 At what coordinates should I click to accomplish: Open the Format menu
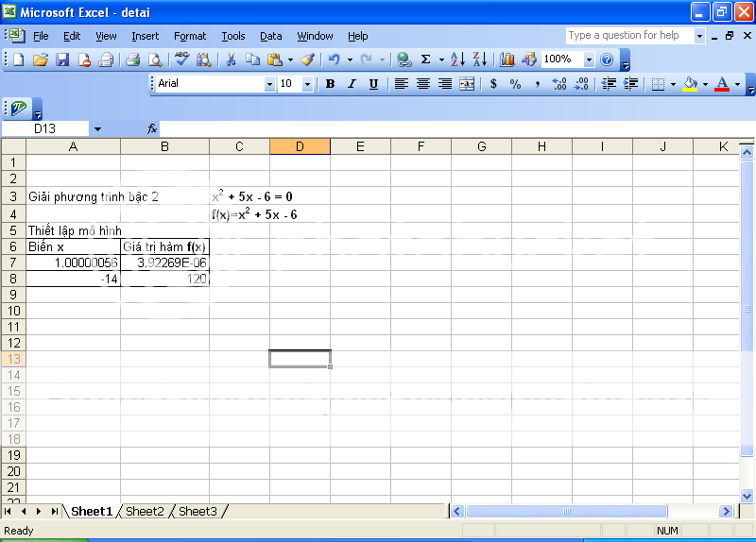(x=189, y=36)
